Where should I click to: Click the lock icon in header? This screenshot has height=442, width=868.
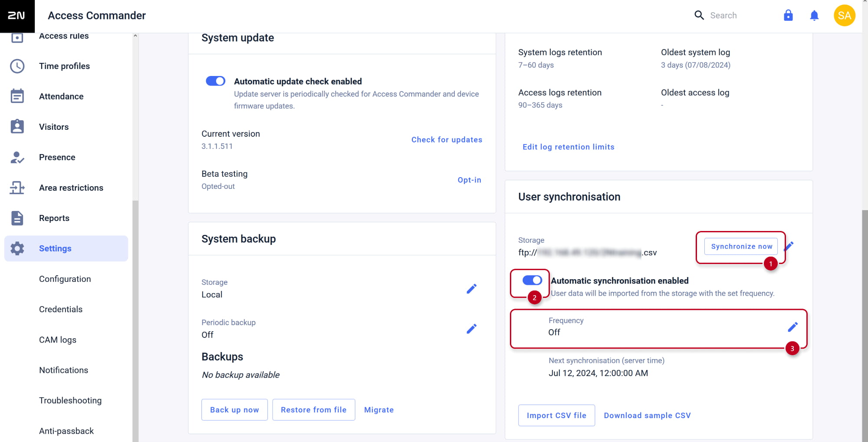point(788,16)
